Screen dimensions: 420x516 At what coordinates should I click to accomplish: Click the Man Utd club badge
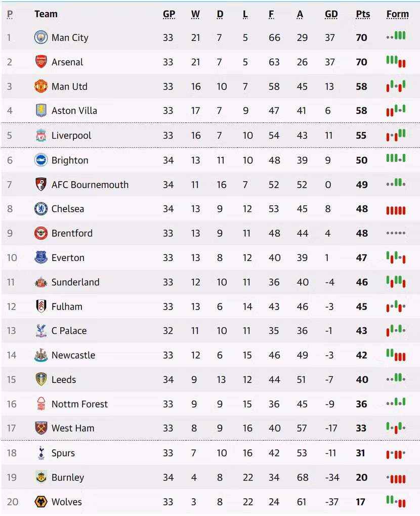pyautogui.click(x=41, y=87)
